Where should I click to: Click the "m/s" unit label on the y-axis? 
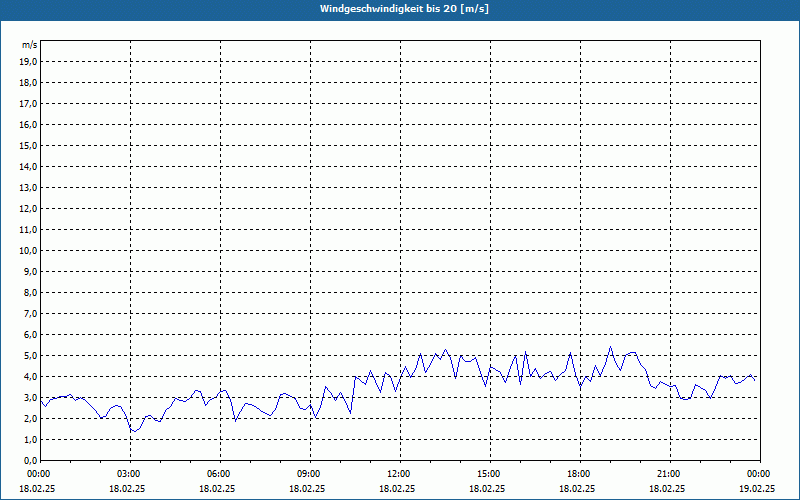pyautogui.click(x=30, y=45)
